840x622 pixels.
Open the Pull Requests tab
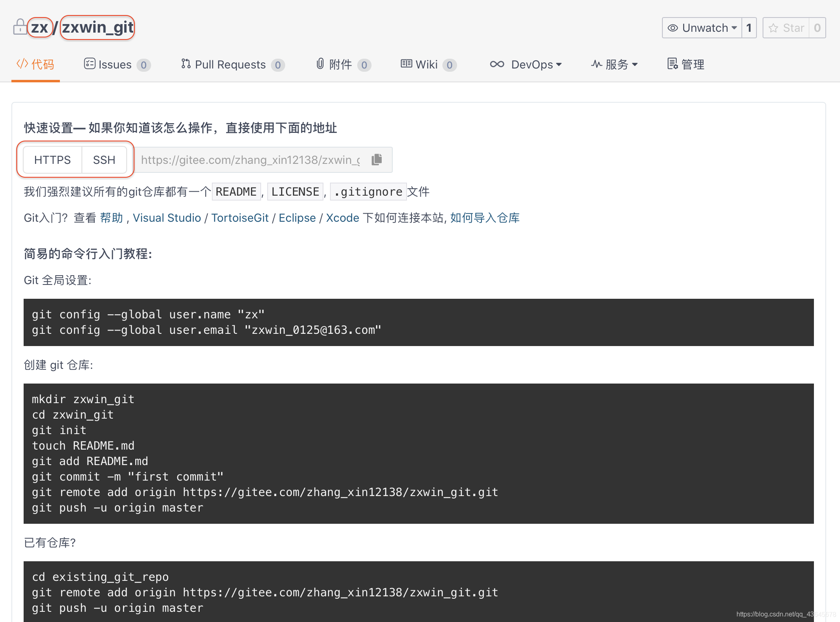click(233, 64)
